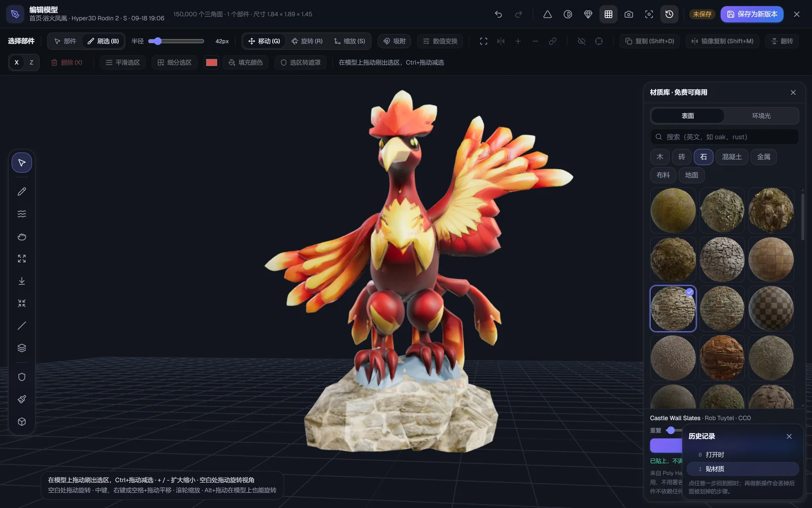The image size is (812, 508).
Task: Select the checkerboard stone material thumbnail
Action: pos(771,308)
